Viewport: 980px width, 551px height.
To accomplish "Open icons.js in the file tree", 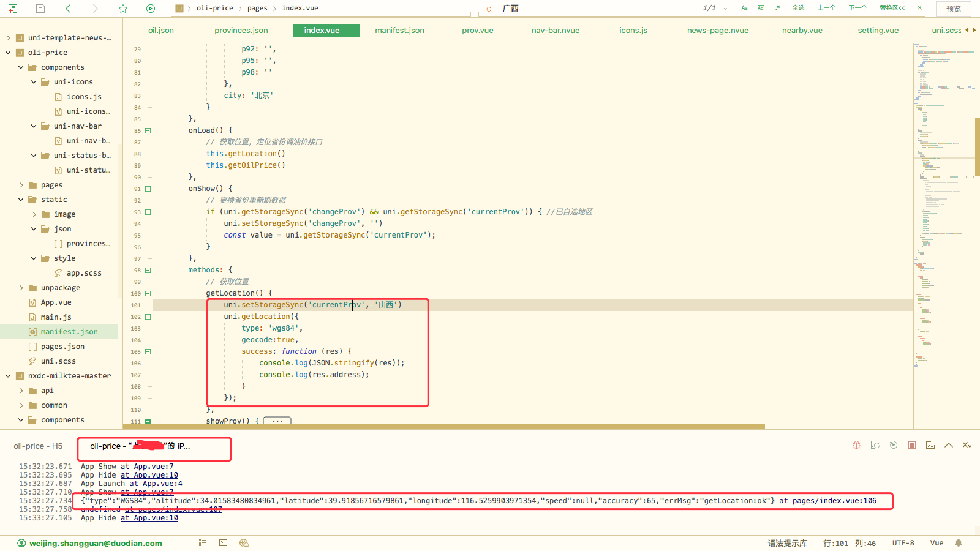I will 84,97.
